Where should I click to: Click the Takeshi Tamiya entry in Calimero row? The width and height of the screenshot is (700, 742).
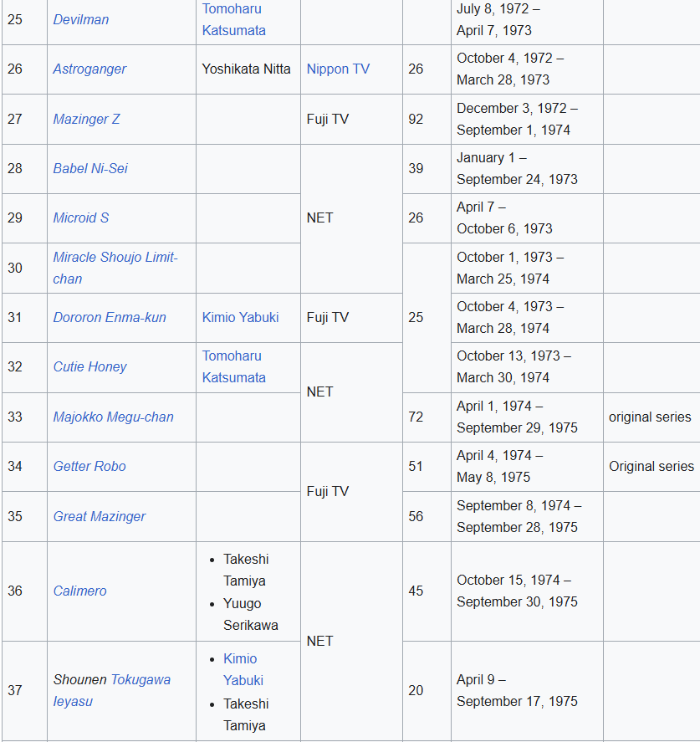pyautogui.click(x=246, y=571)
